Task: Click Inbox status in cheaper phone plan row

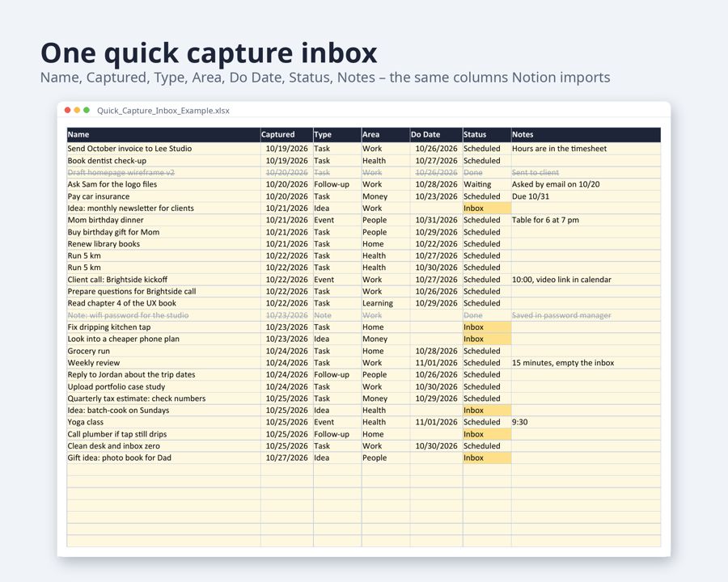Action: (x=487, y=339)
